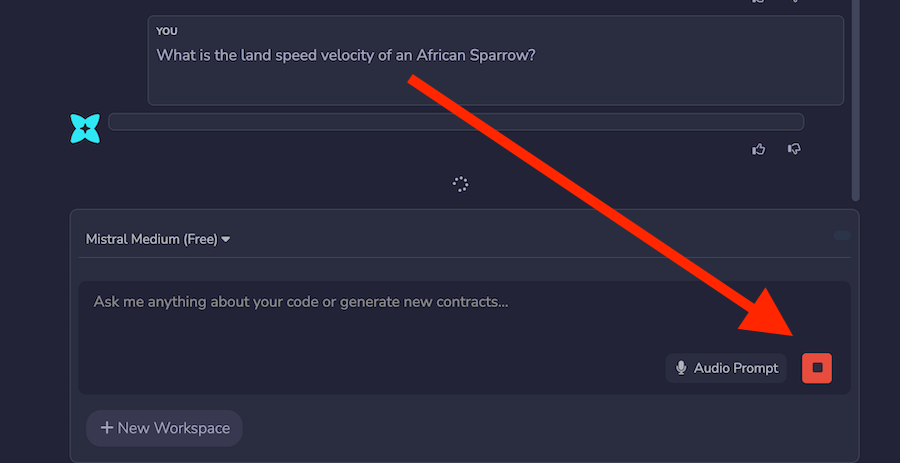This screenshot has height=463, width=900.
Task: Click the African Sparrow question text
Action: point(346,56)
